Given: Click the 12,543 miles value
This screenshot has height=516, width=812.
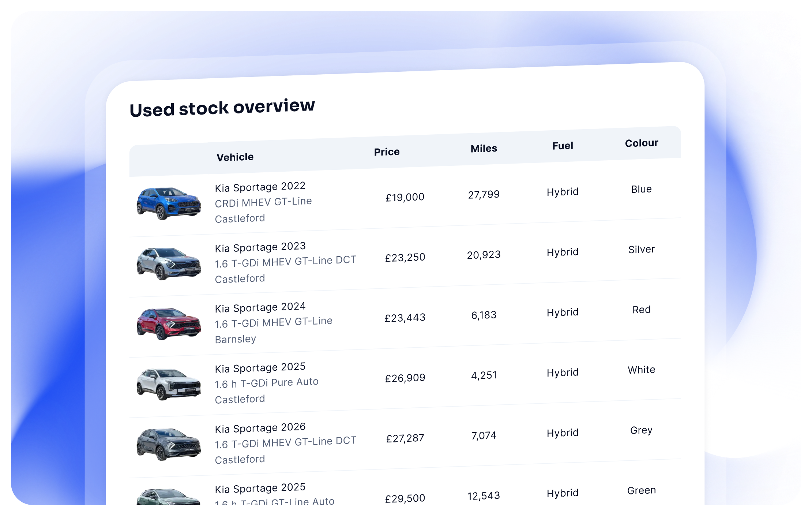Looking at the screenshot, I should click(x=484, y=496).
